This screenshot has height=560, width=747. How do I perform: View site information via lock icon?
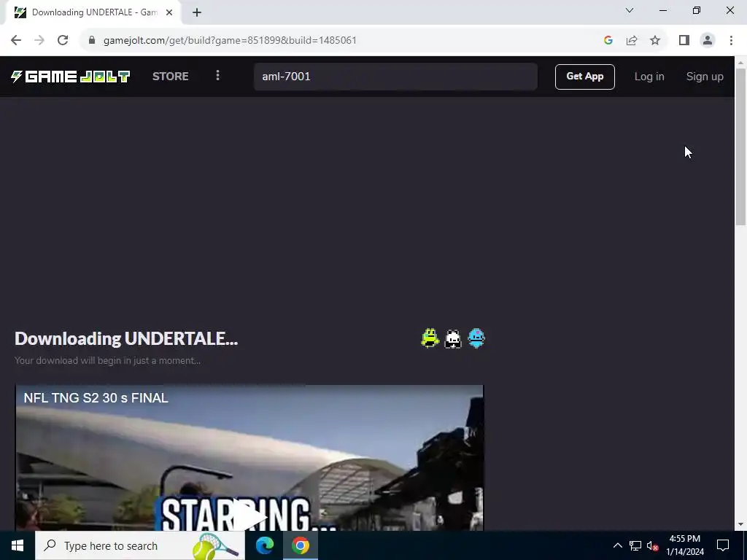coord(92,40)
